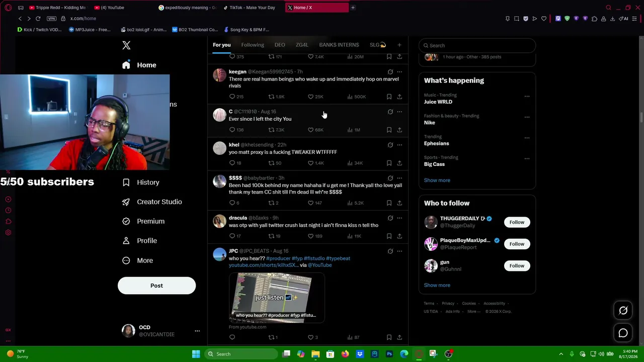Viewport: 644px width, 362px height.
Task: Like C's 'Ever since I left' post
Action: [x=310, y=130]
